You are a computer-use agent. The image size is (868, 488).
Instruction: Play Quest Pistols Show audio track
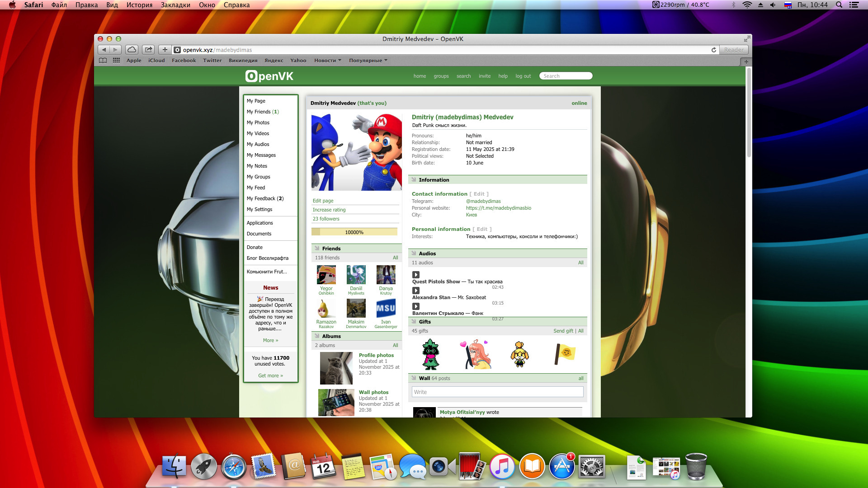pyautogui.click(x=416, y=275)
